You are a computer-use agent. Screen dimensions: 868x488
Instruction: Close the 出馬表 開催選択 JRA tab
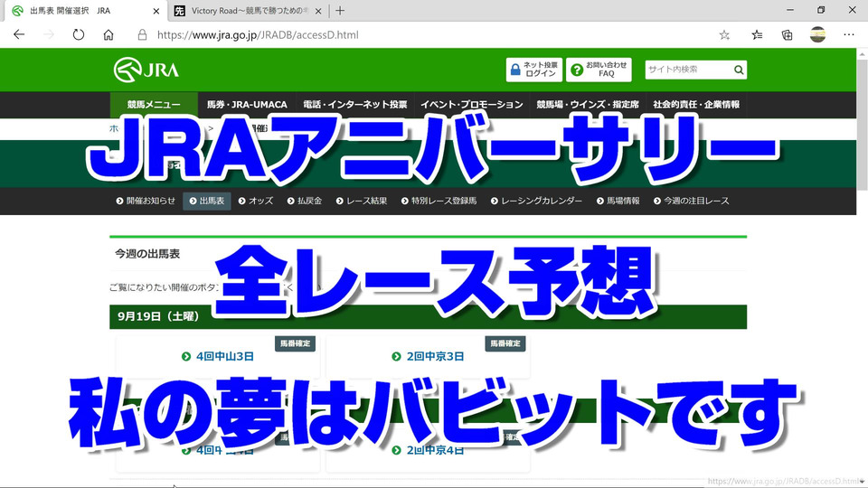pos(156,11)
